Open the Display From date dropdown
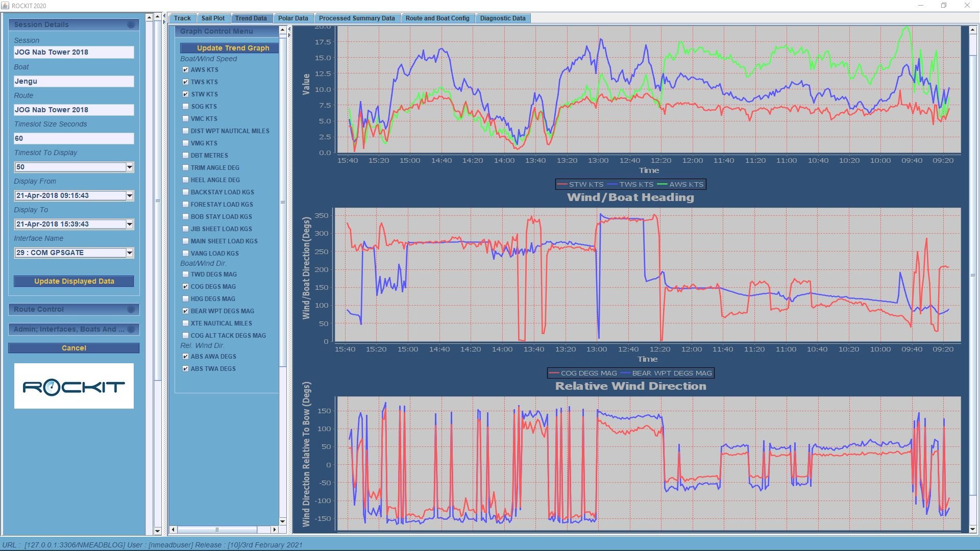The image size is (980, 551). click(129, 195)
